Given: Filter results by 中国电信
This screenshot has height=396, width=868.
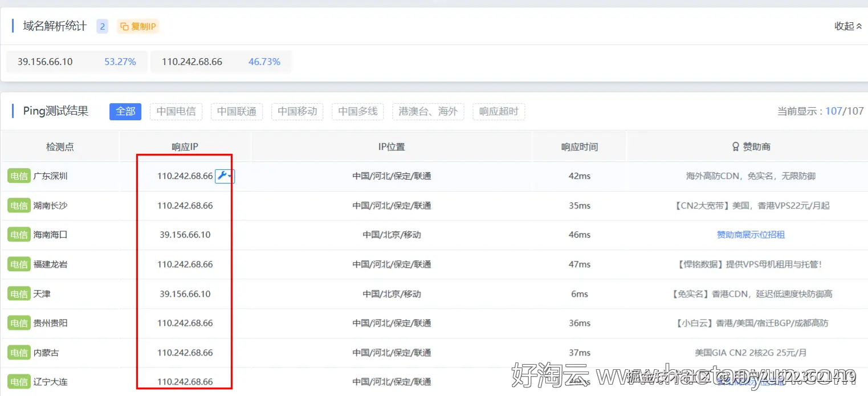Looking at the screenshot, I should pos(176,111).
